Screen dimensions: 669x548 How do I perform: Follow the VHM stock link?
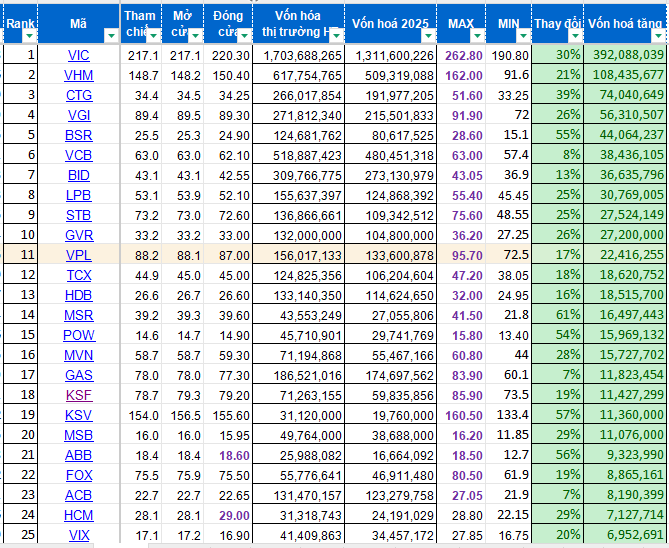pos(79,76)
